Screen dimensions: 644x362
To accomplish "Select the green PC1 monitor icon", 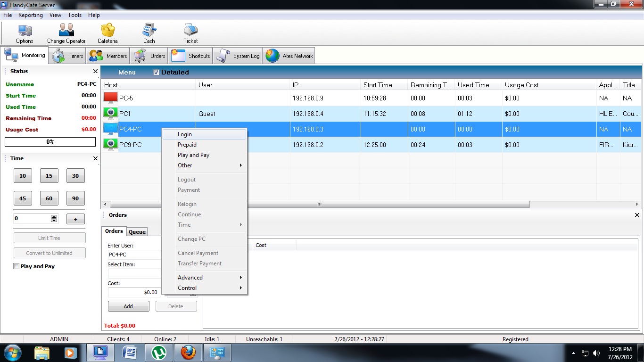I will coord(111,113).
